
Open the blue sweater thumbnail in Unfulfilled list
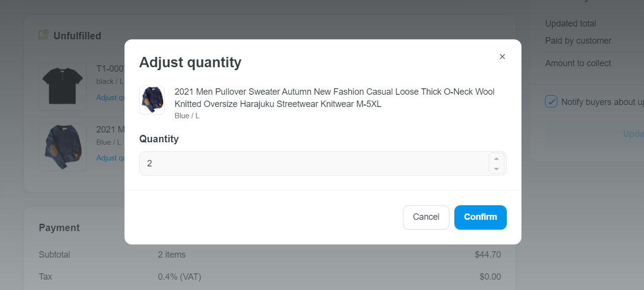tap(63, 147)
